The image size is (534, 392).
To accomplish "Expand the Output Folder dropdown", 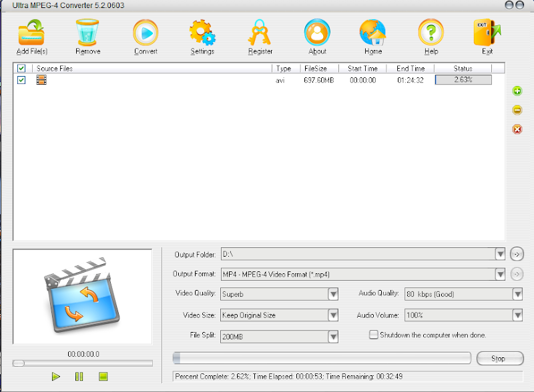I will pos(500,254).
